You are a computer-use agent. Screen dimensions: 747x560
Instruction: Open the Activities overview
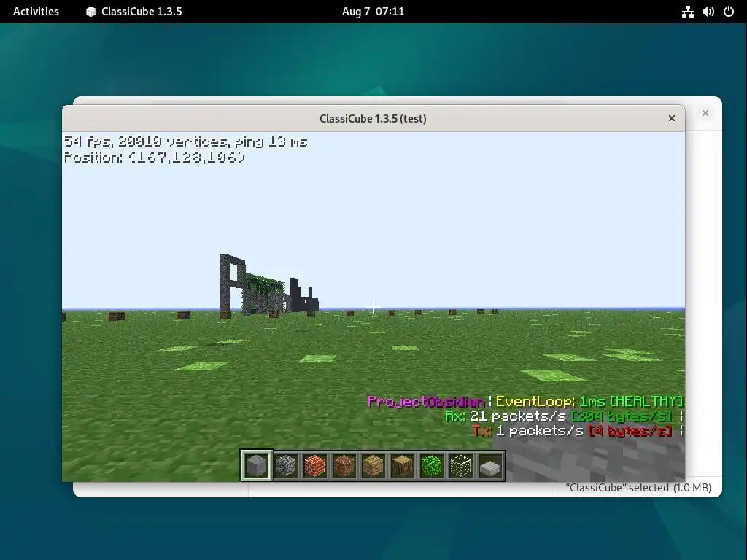coord(36,12)
